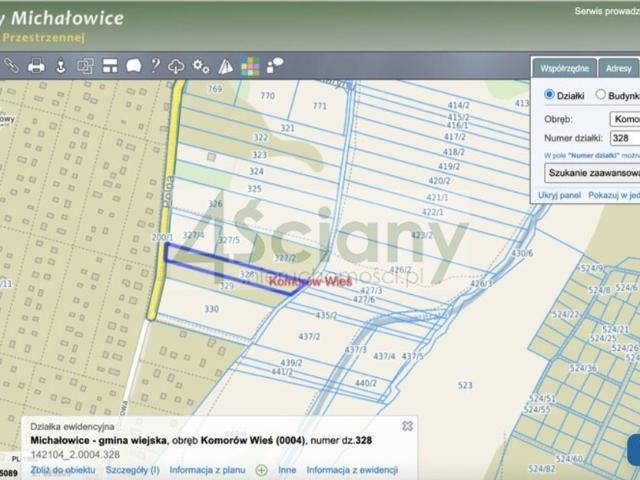Switch to the Adresy tab
The image size is (640, 480).
point(618,68)
